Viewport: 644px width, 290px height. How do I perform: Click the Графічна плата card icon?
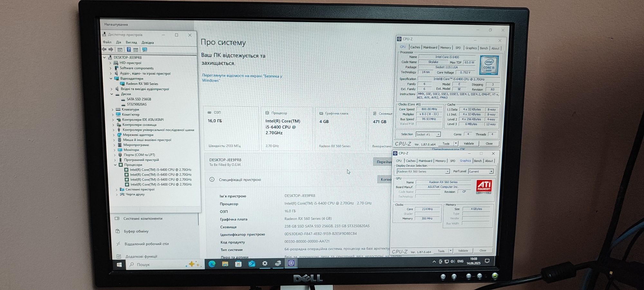click(321, 113)
